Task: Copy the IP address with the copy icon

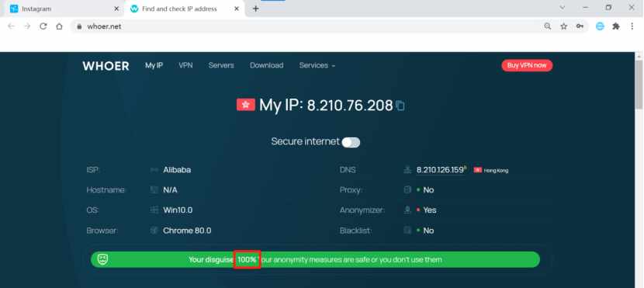Action: 400,106
